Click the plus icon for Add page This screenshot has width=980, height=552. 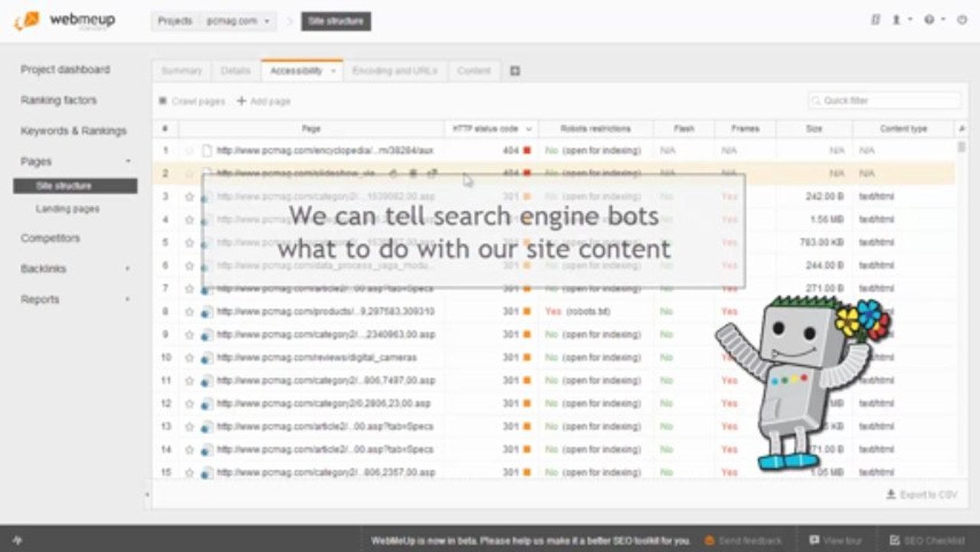[x=241, y=100]
